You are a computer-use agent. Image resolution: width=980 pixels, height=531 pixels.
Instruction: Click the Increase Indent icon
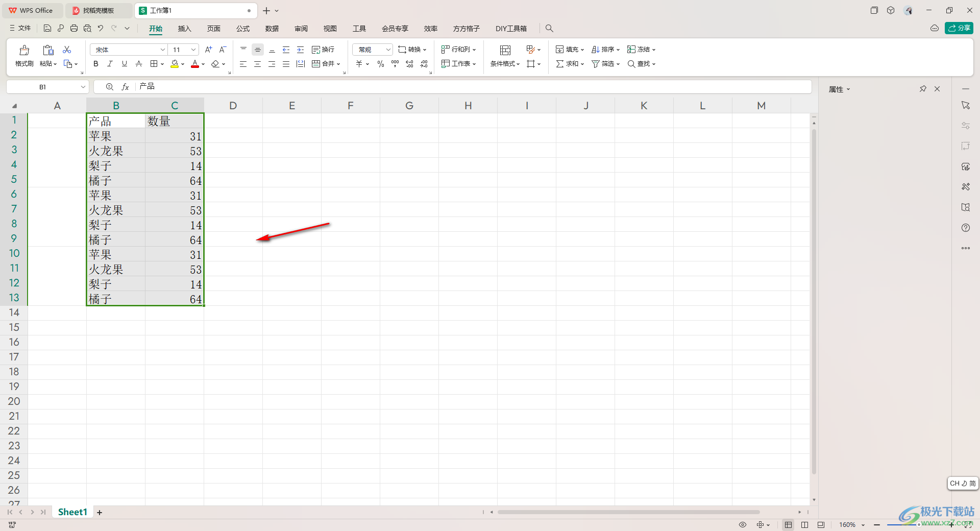click(x=301, y=50)
